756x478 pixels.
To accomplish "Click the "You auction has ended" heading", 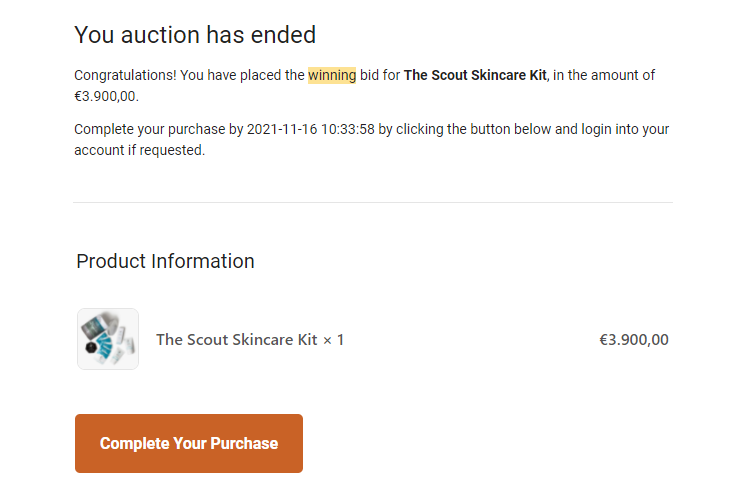I will point(195,36).
